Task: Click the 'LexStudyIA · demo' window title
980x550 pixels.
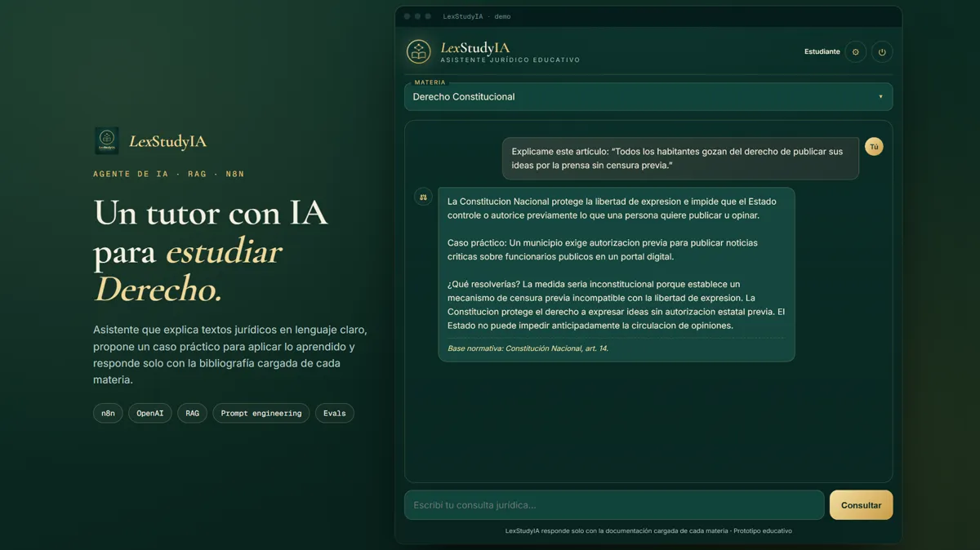Action: point(477,16)
